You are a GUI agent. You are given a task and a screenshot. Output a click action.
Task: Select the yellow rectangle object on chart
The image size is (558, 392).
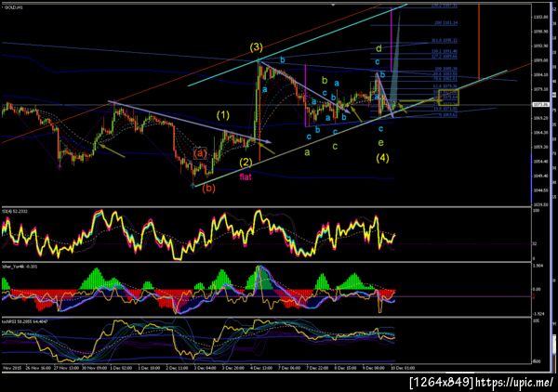(x=449, y=98)
